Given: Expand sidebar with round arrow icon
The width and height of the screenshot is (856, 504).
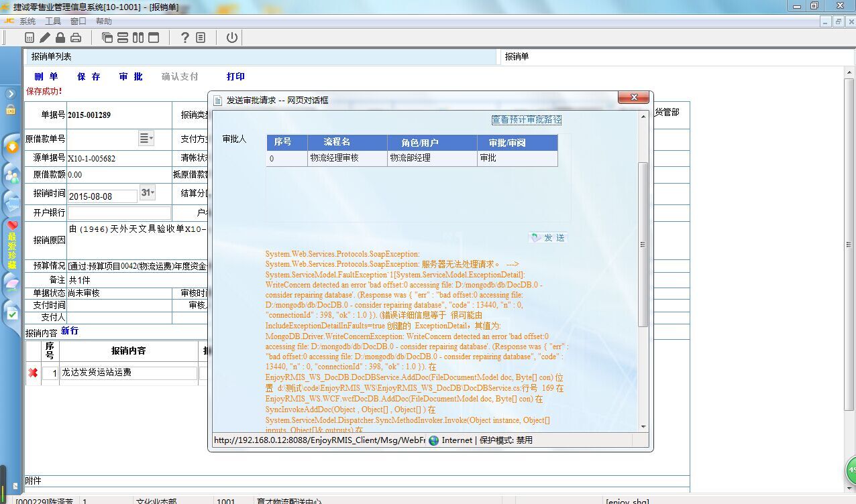Looking at the screenshot, I should pos(11,94).
